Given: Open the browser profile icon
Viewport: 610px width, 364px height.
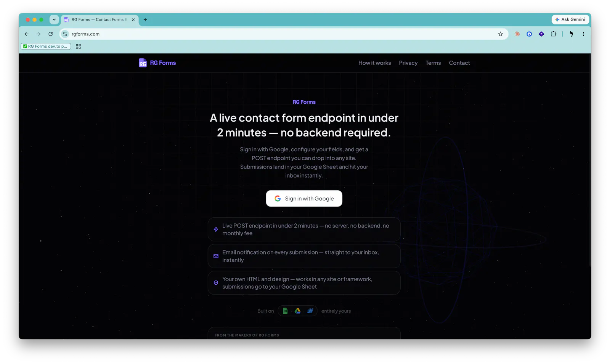Looking at the screenshot, I should tap(571, 34).
